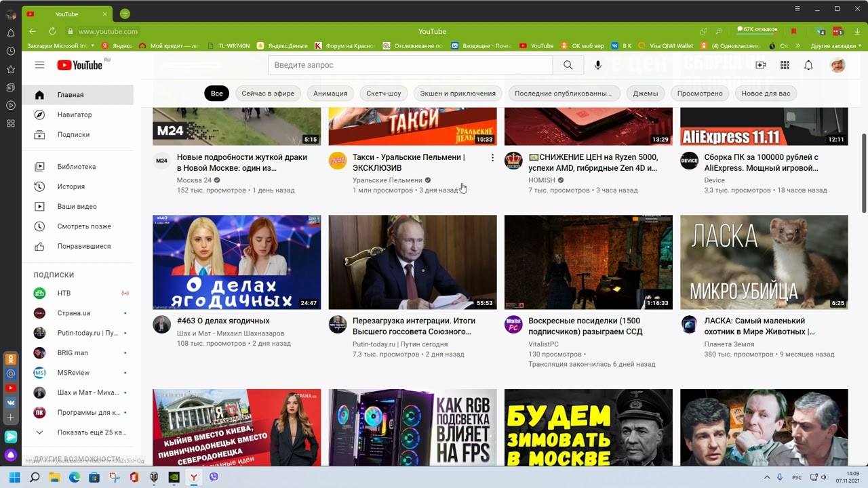Click the www.youtube.com address bar
Screen dimensions: 868x488
click(x=108, y=31)
